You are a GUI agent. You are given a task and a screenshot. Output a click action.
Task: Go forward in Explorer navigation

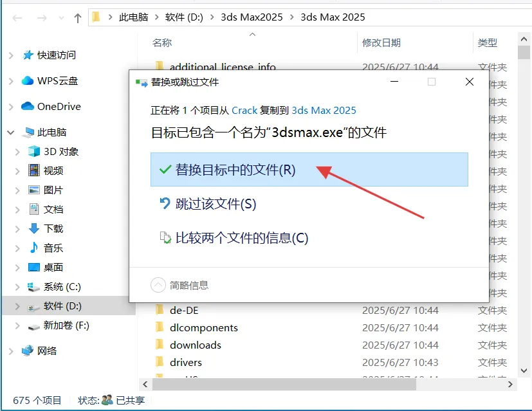(x=42, y=17)
